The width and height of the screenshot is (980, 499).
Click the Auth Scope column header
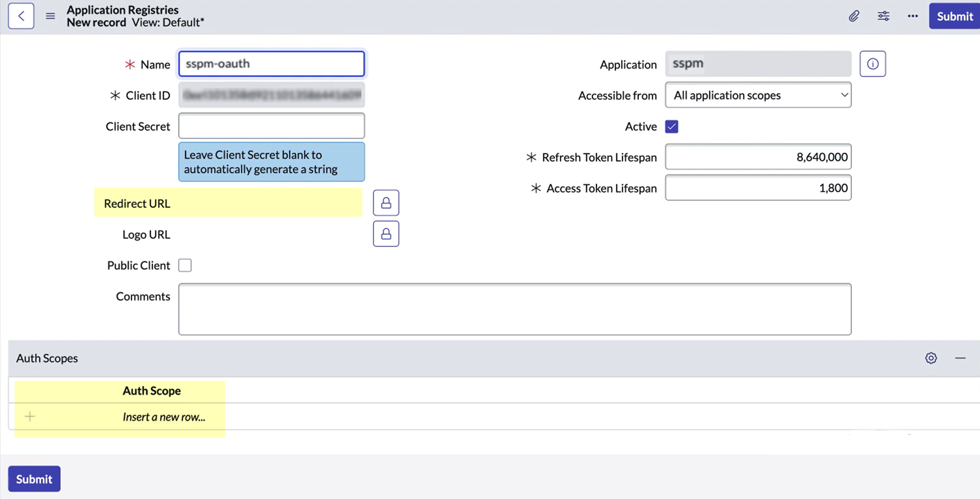pyautogui.click(x=152, y=391)
